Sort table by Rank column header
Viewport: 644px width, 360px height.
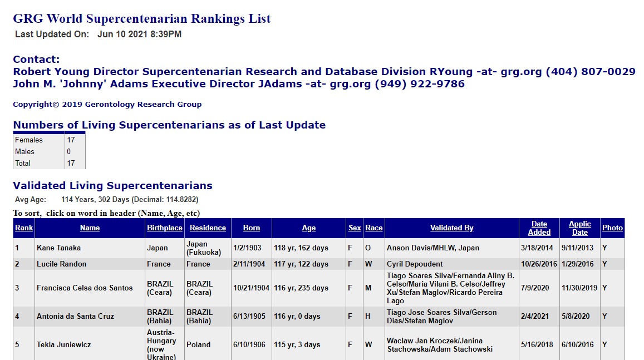[24, 228]
